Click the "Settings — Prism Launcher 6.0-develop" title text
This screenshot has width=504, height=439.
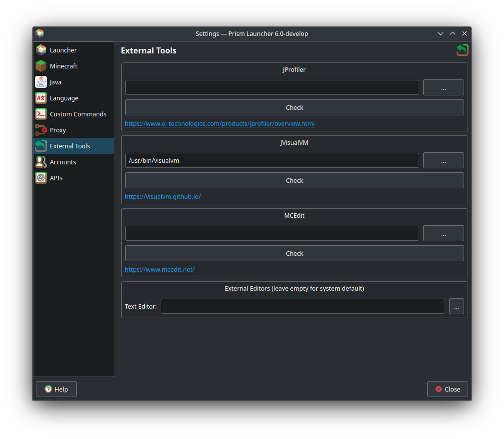point(252,34)
